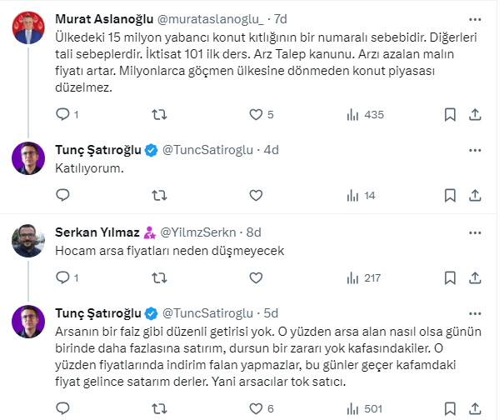Bookmark Murat Aslanoğlu's tweet

pyautogui.click(x=451, y=114)
